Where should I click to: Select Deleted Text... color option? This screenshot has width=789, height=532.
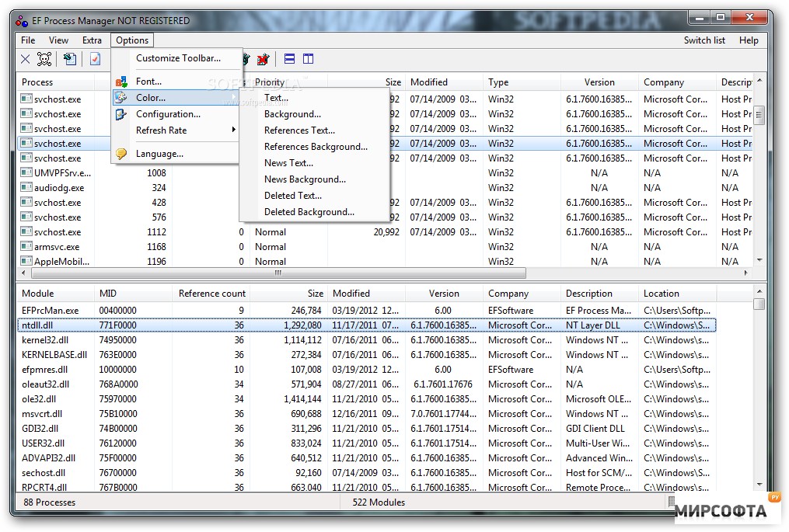tap(292, 196)
